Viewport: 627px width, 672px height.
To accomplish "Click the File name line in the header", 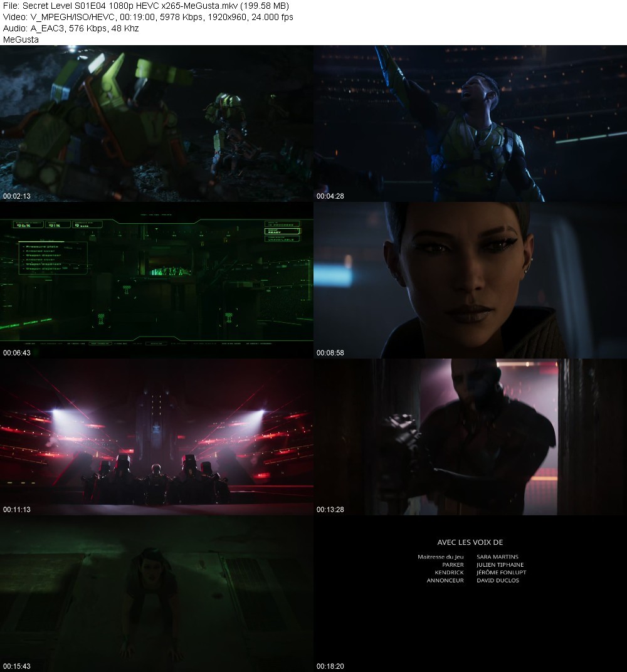I will (145, 6).
